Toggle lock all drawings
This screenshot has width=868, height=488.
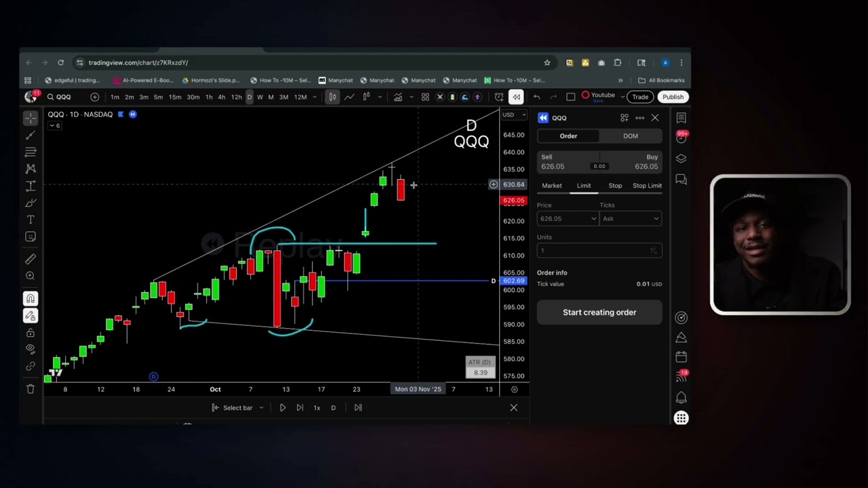tap(31, 333)
